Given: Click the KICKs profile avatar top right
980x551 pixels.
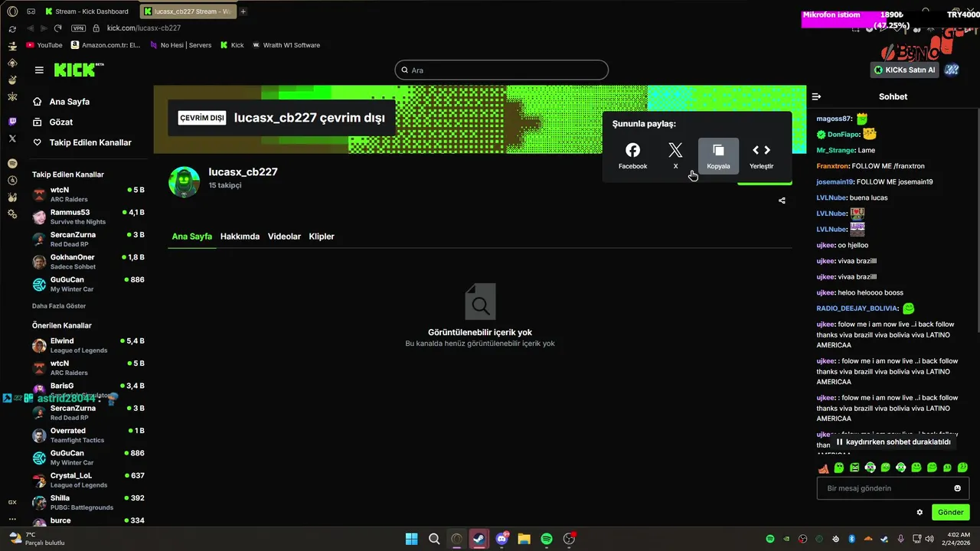Looking at the screenshot, I should click(x=952, y=70).
